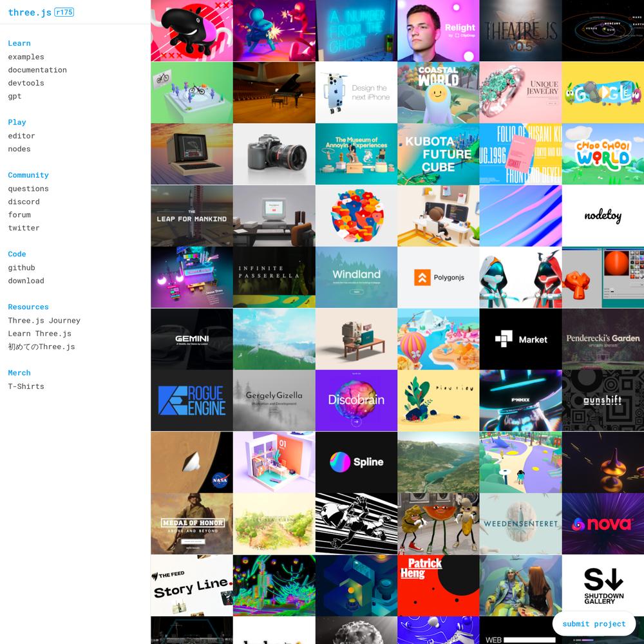The width and height of the screenshot is (644, 644).
Task: Open the twitter link
Action: tap(24, 228)
